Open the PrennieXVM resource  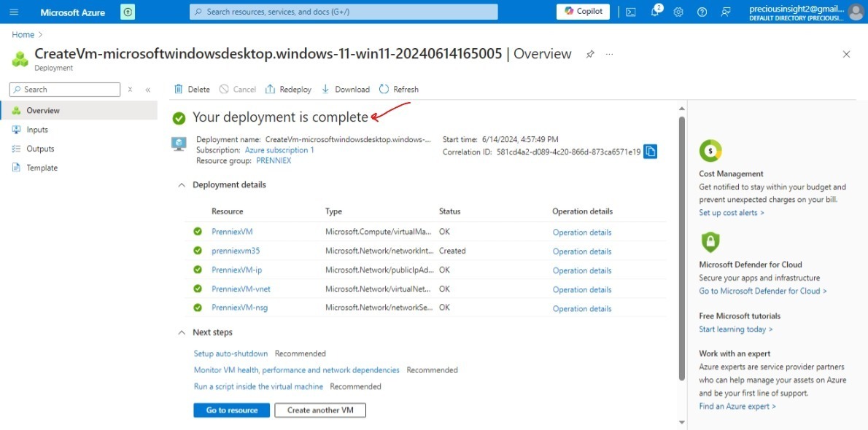pos(232,232)
